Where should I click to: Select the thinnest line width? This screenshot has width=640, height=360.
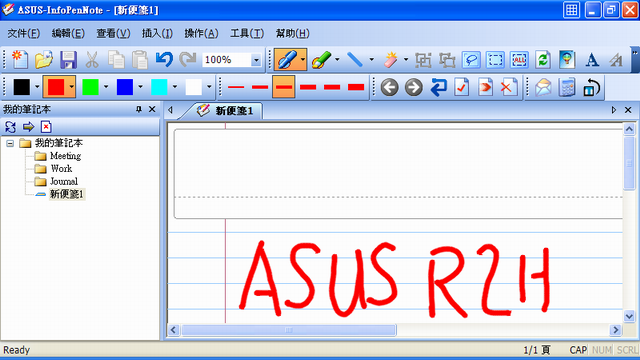click(x=236, y=87)
